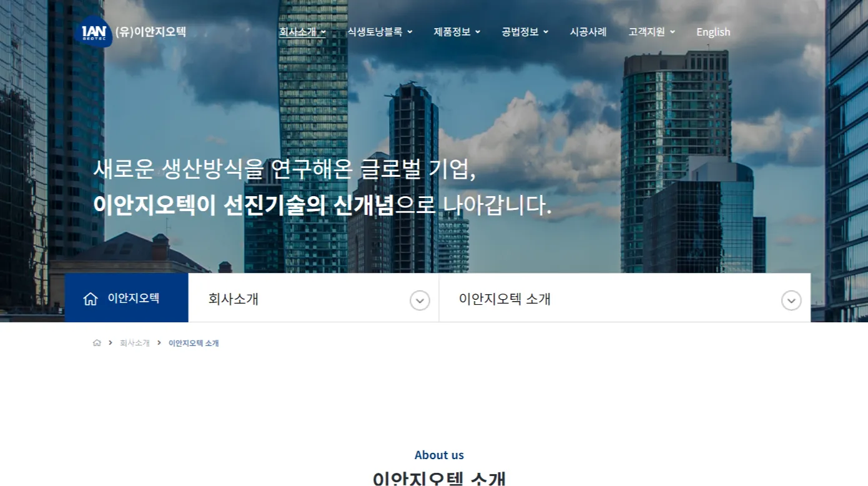
Task: Switch site language to English
Action: click(713, 32)
